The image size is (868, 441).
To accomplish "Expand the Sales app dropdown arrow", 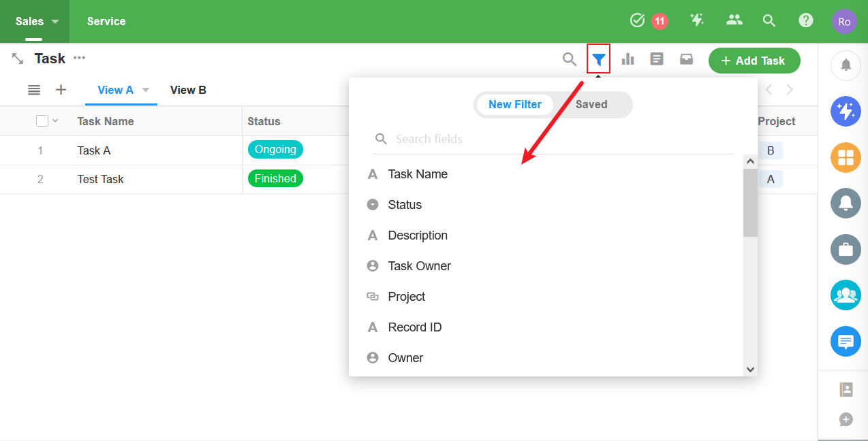I will click(x=55, y=21).
